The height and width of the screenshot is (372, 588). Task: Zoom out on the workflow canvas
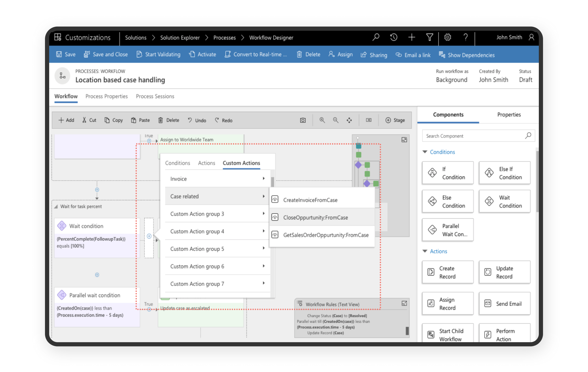pos(336,120)
